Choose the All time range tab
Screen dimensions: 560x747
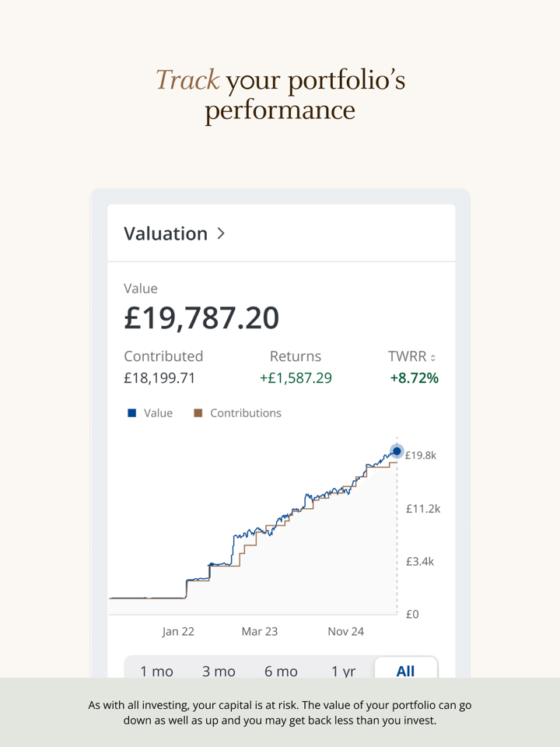405,671
